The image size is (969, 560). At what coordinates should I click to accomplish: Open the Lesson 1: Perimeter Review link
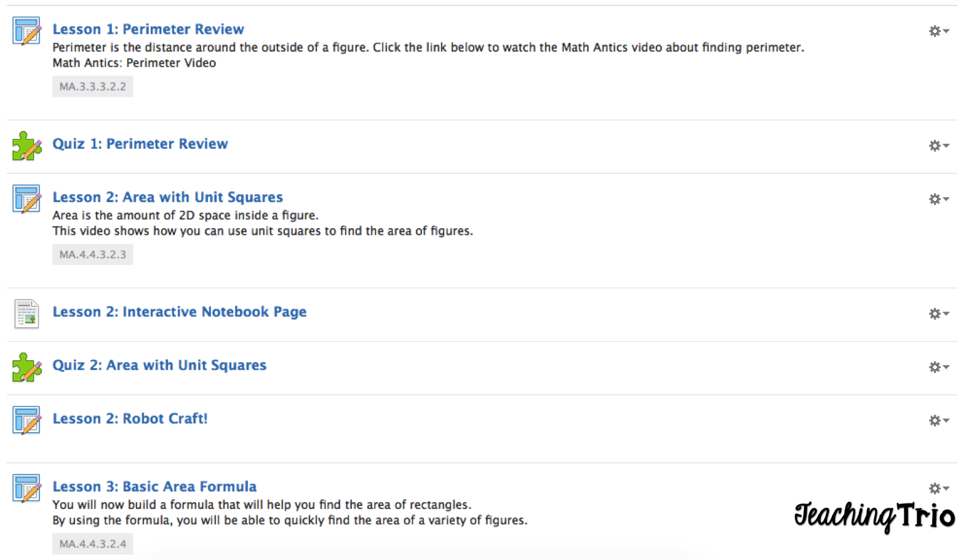coord(148,29)
